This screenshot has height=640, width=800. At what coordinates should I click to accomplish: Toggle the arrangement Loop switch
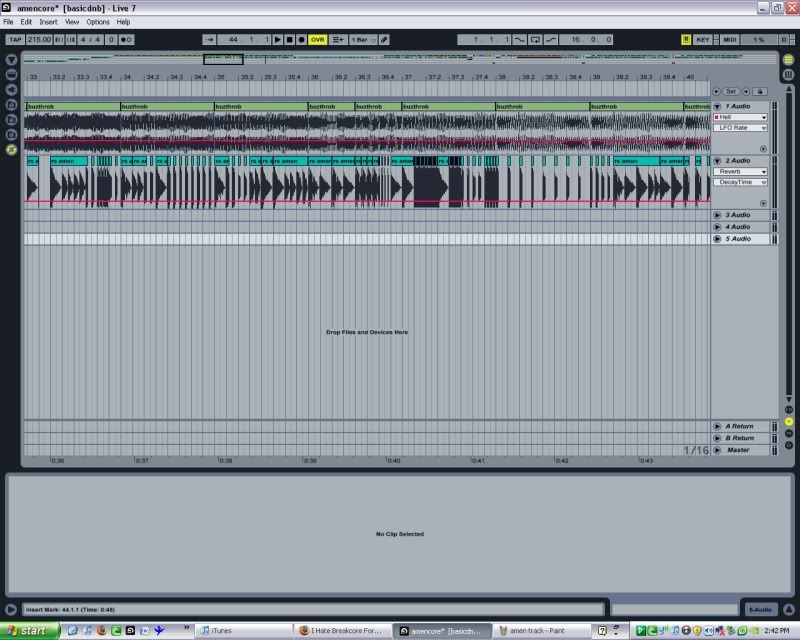point(535,39)
